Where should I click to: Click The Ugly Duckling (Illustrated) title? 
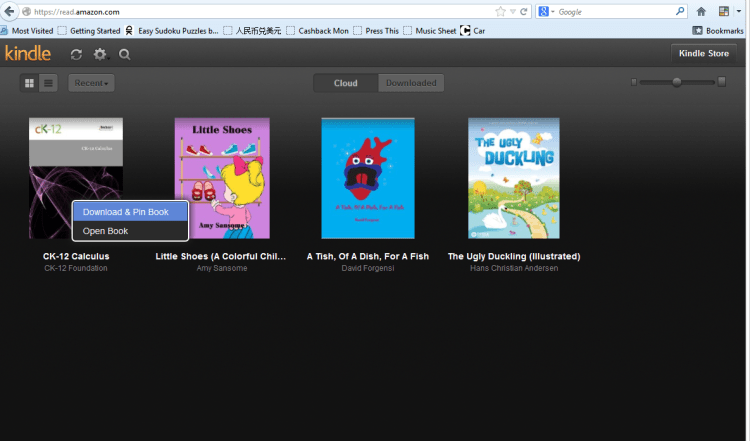coord(514,256)
